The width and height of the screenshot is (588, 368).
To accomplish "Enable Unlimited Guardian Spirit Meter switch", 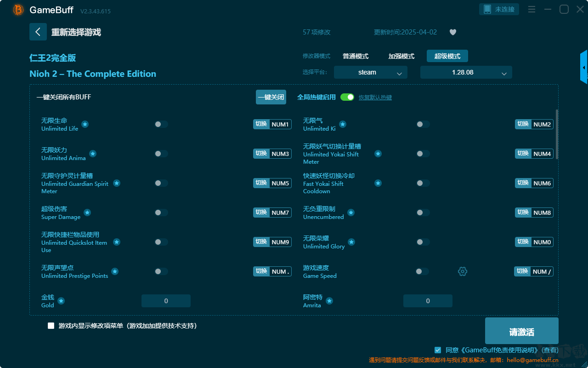I will pos(161,183).
